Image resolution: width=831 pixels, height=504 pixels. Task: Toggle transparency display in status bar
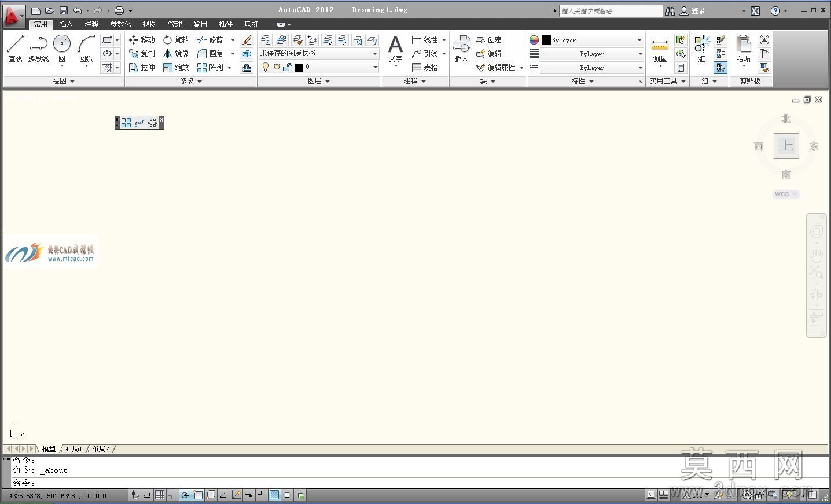[x=274, y=495]
